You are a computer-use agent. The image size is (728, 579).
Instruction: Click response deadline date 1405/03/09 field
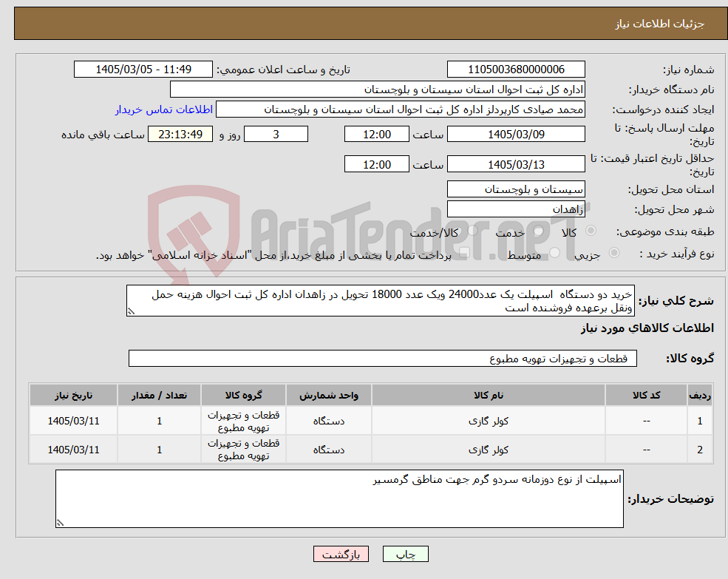516,135
